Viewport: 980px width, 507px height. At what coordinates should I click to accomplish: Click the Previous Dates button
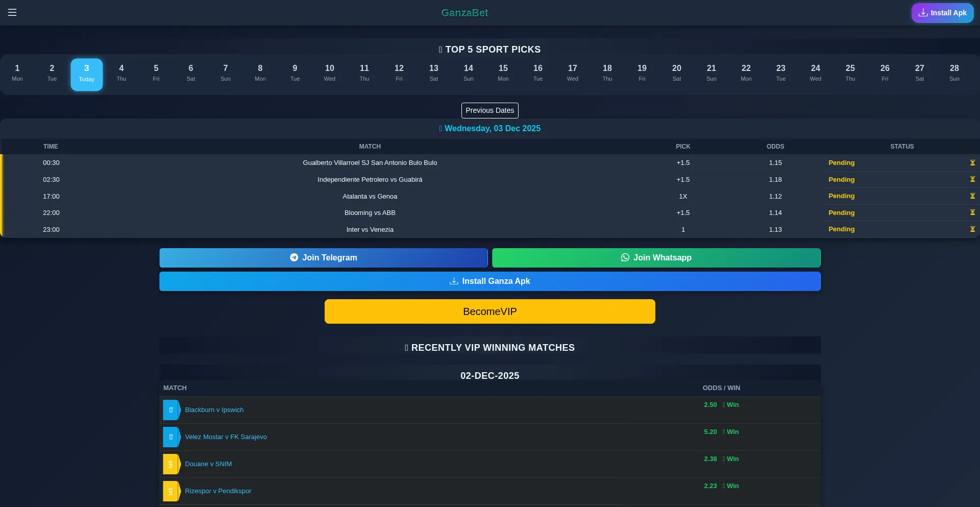(x=490, y=110)
